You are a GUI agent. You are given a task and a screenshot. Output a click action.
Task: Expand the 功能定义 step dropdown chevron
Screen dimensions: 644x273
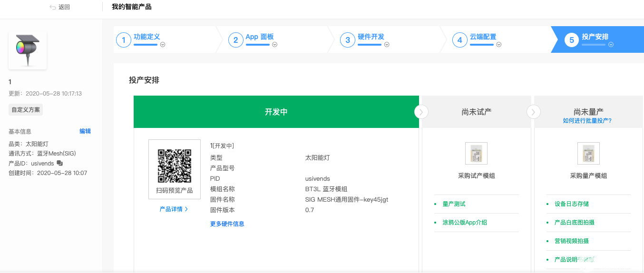163,45
